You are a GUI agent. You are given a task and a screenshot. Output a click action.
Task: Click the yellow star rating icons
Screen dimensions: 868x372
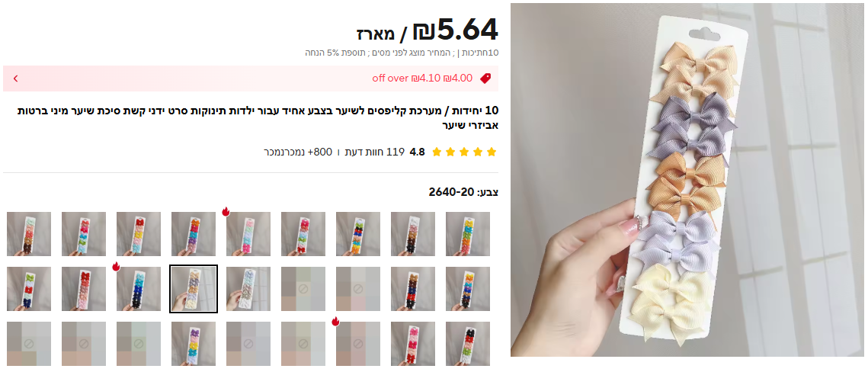click(464, 152)
